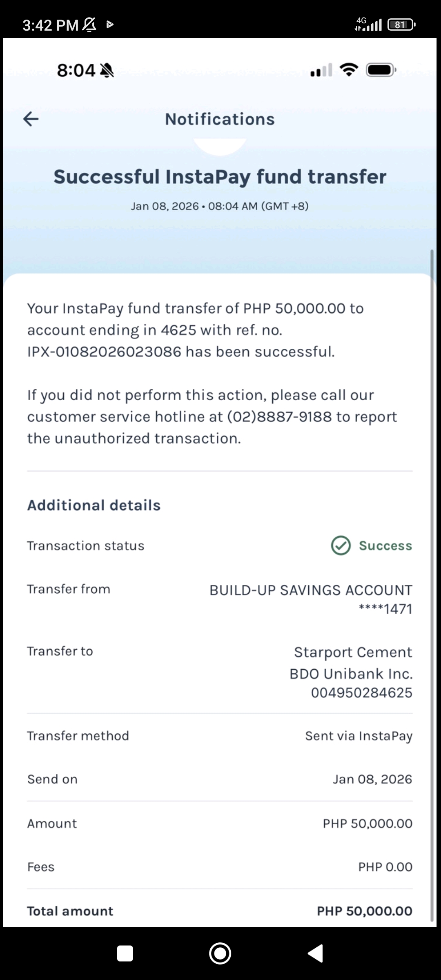Viewport: 441px width, 980px height.
Task: Tap the recipient account number 004950284625
Action: coord(361,693)
